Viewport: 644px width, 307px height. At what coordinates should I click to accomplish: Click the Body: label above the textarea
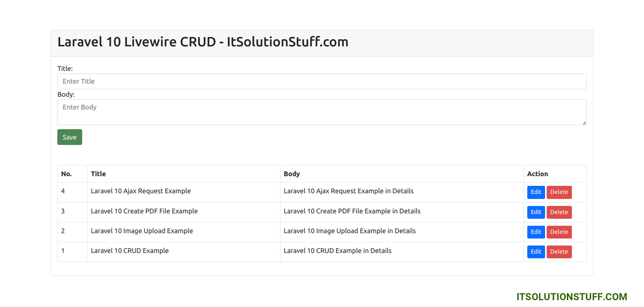pos(66,95)
